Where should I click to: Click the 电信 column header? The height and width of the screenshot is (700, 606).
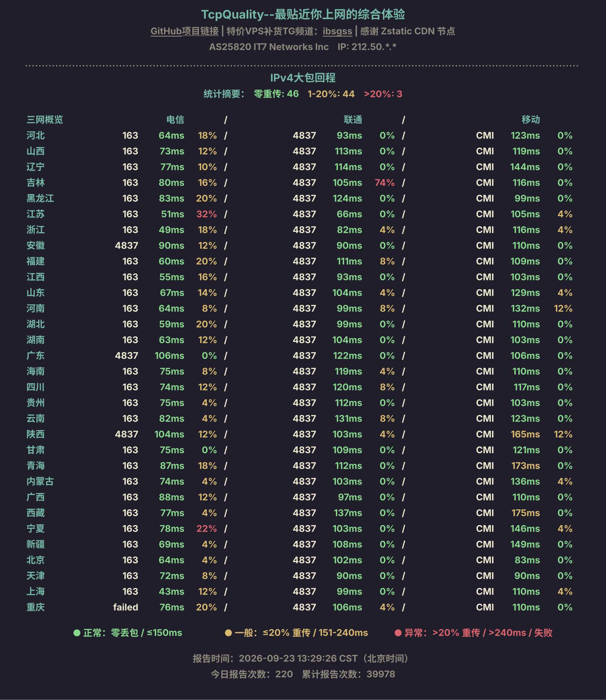pos(175,119)
